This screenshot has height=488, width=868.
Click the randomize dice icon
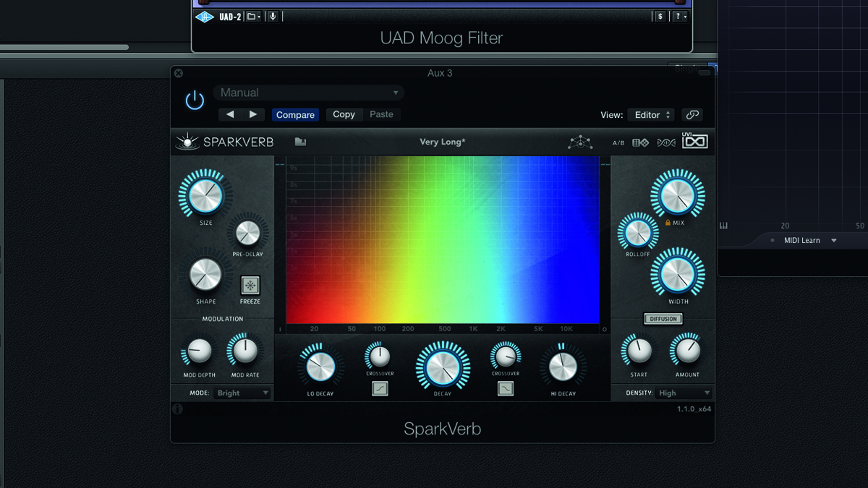(x=641, y=142)
